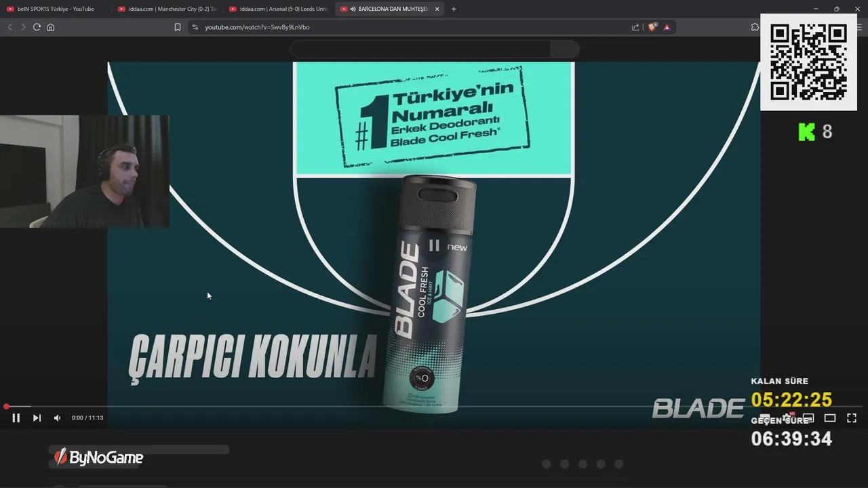868x488 pixels.
Task: Seek on the red video progress bar
Action: (434, 407)
